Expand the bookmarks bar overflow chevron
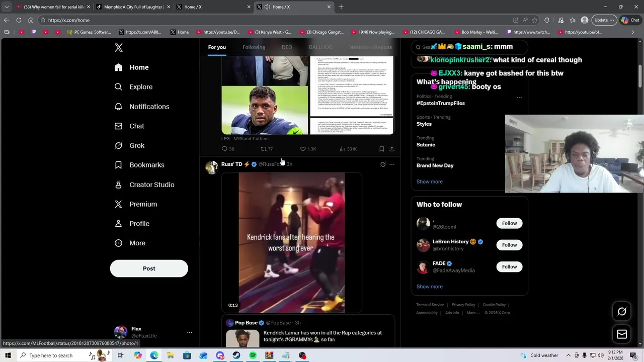Image resolution: width=644 pixels, height=362 pixels. [633, 32]
